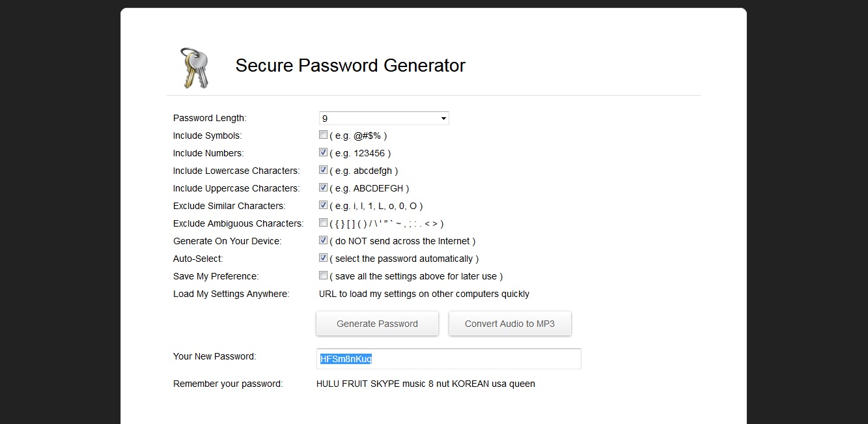Screen dimensions: 868x424
Task: Click the password mnemonic phrase text
Action: (x=425, y=384)
